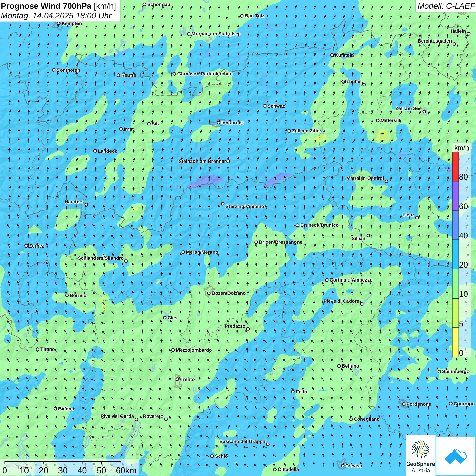Select the Pordenone label
476x476 pixels.
(419, 404)
